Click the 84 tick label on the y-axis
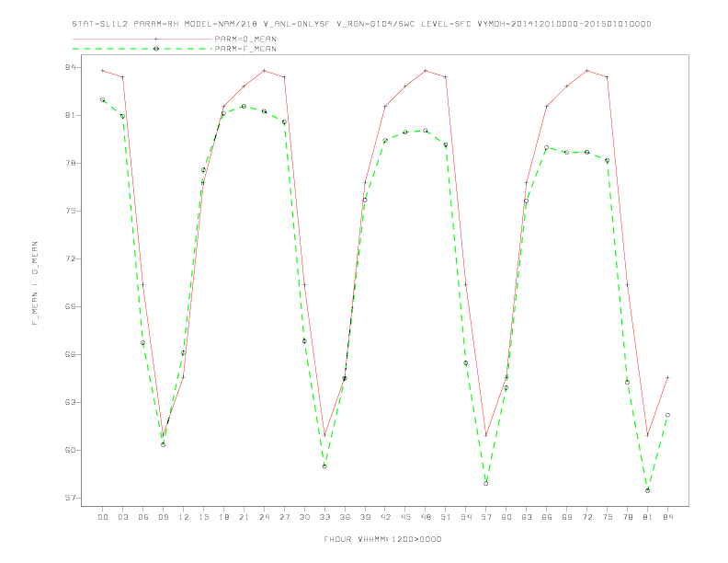 pos(70,67)
